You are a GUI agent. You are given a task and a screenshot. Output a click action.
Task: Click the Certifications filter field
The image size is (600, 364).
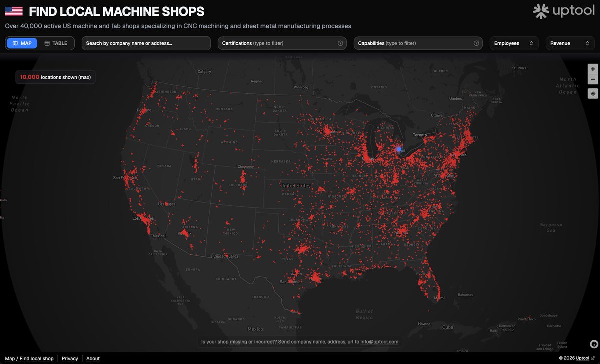point(283,43)
